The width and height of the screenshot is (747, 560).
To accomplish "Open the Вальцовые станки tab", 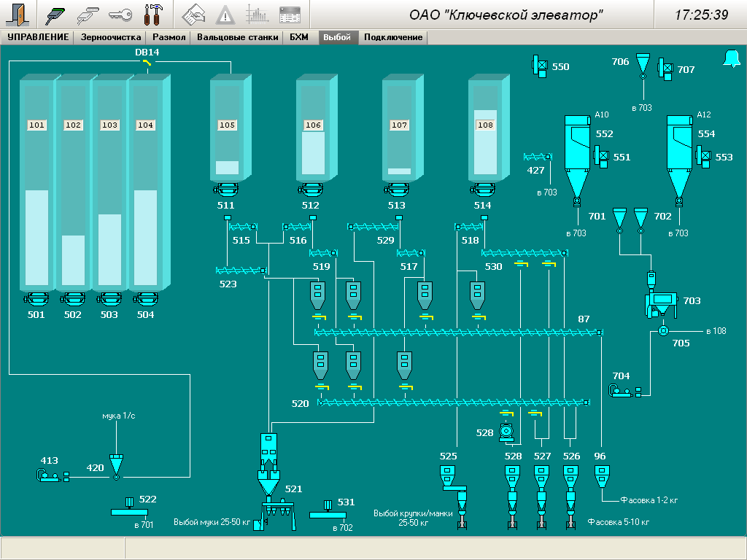I will click(x=237, y=37).
